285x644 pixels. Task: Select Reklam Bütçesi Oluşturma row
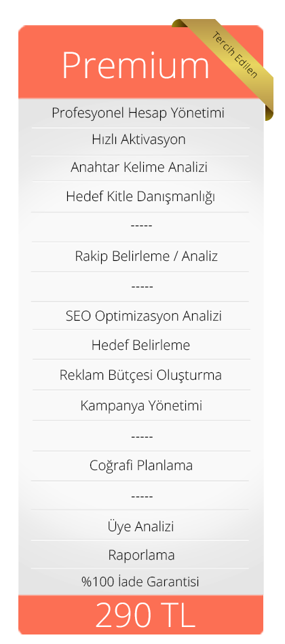(140, 376)
